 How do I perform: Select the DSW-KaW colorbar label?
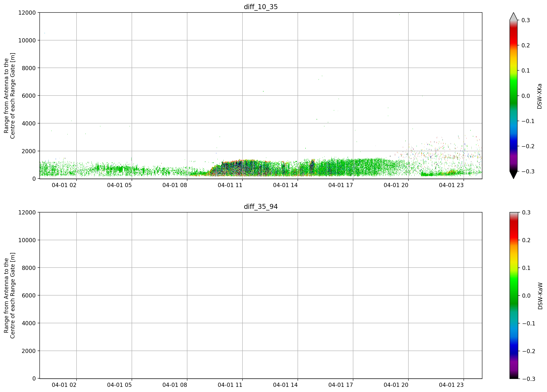click(540, 296)
